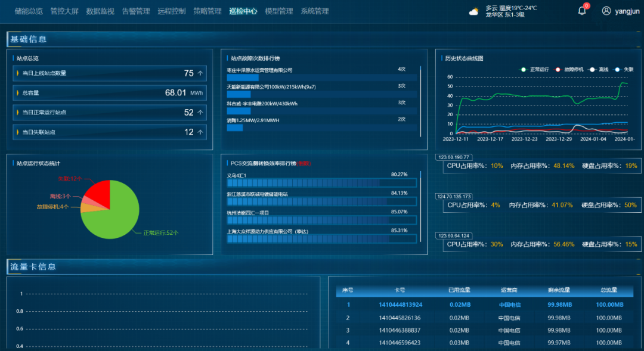Open the 巡检中心 menu
644x351 pixels.
coord(243,11)
